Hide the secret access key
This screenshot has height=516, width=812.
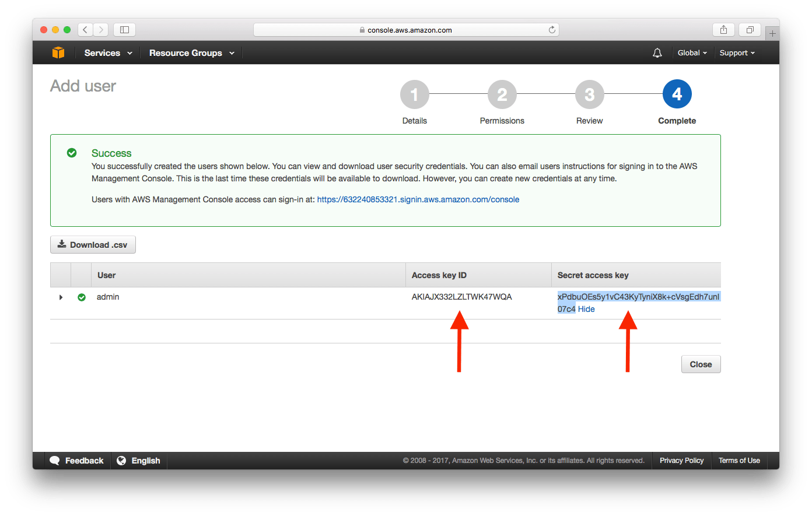click(x=586, y=309)
